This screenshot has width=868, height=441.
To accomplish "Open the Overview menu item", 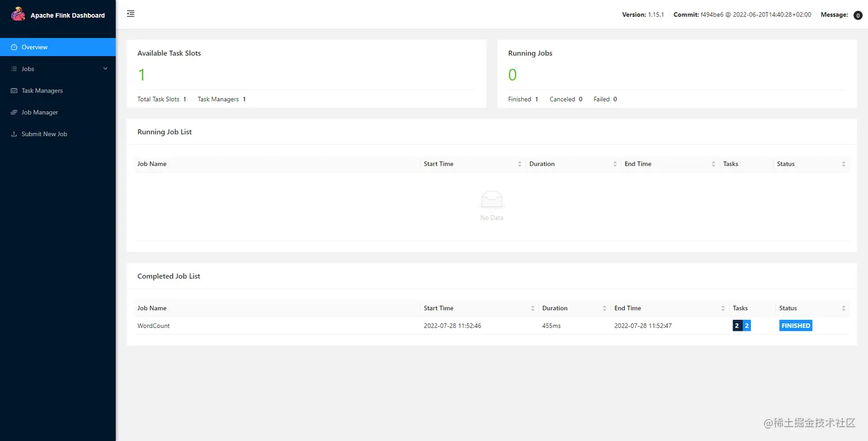I will click(58, 47).
